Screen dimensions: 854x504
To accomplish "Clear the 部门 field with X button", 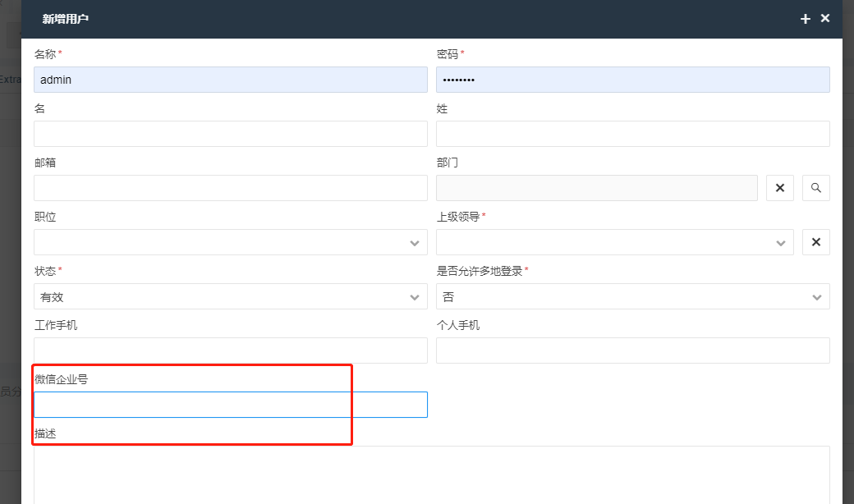I will (780, 188).
